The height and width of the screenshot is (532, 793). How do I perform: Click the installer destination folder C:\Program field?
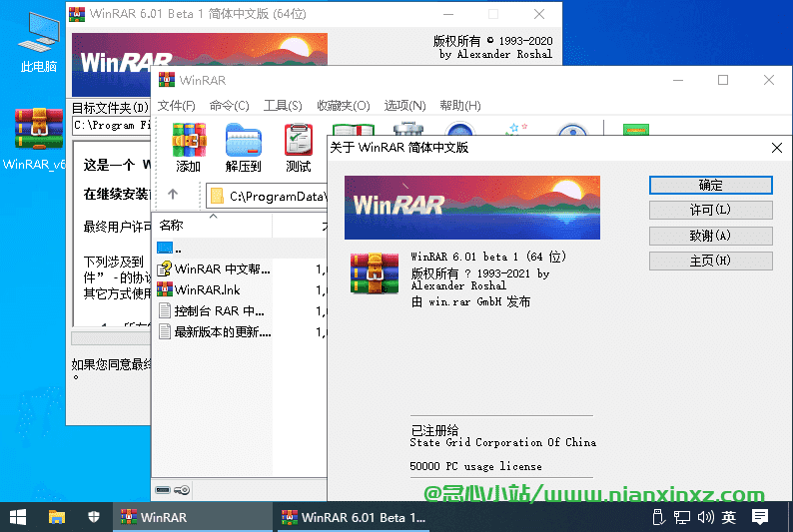tap(112, 125)
